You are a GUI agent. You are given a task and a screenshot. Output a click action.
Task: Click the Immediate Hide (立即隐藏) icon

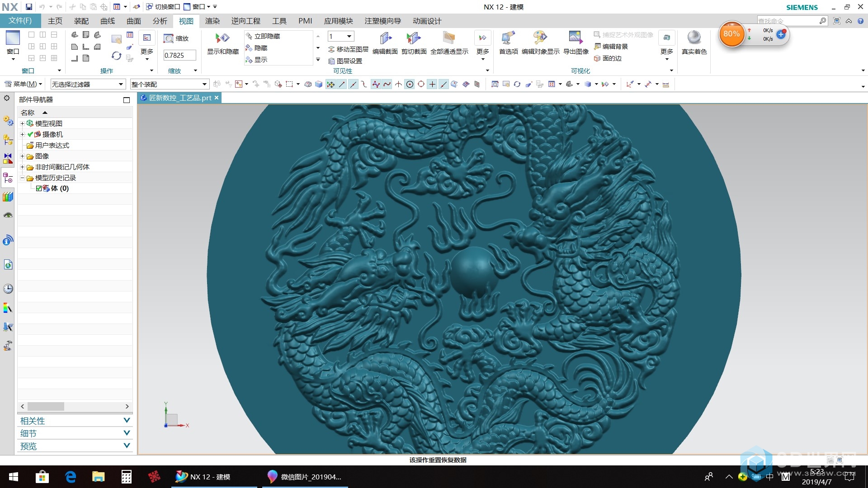(249, 36)
